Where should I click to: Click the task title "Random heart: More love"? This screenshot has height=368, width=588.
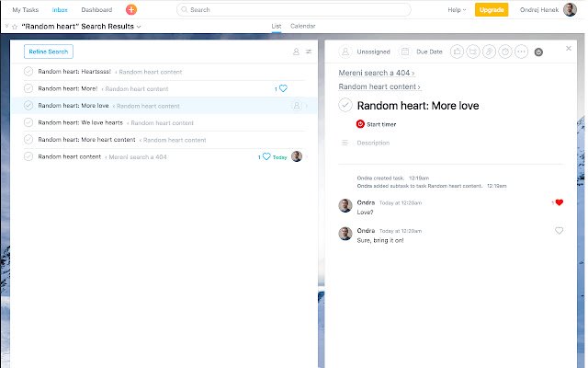[x=418, y=106]
